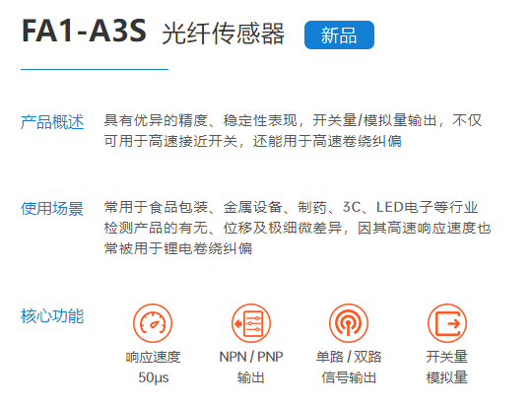Viewport: 532px width, 407px height.
Task: Click the 单路 / 双路 caption text
Action: click(349, 357)
